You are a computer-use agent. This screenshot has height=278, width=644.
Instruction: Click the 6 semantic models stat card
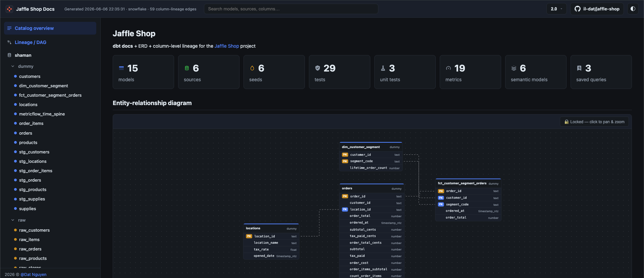click(536, 72)
